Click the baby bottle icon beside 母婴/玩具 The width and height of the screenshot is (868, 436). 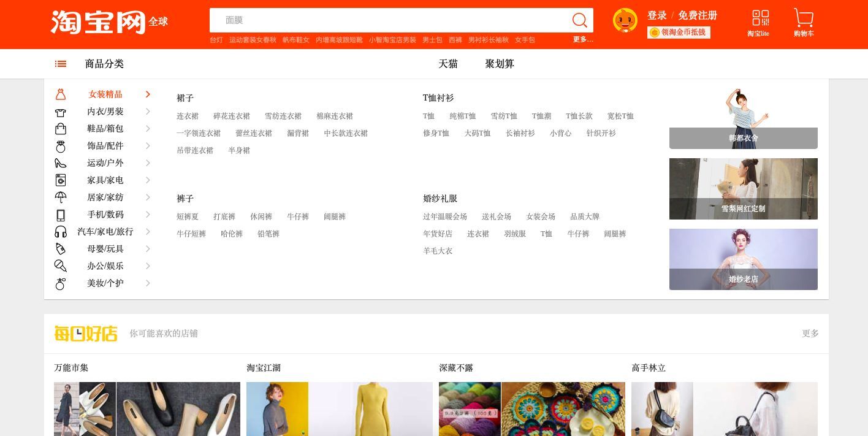pyautogui.click(x=60, y=249)
